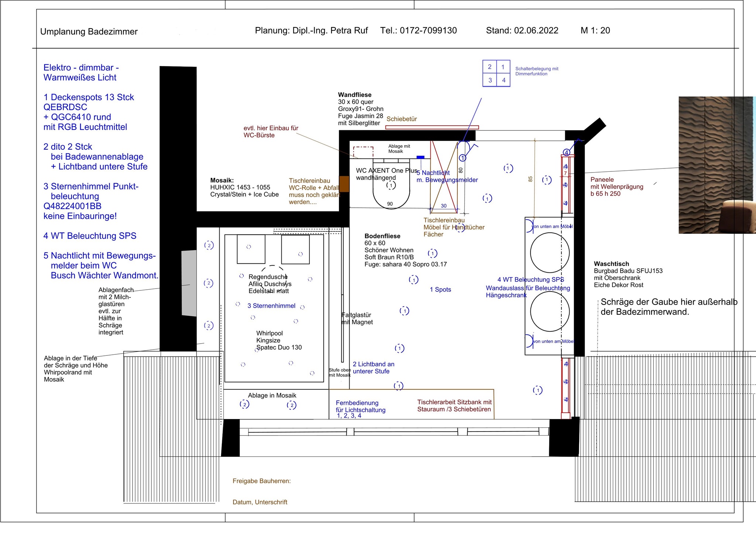Click the "WC AXENT One Plus" label
Screen dimensions: 756x535
[x=386, y=171]
